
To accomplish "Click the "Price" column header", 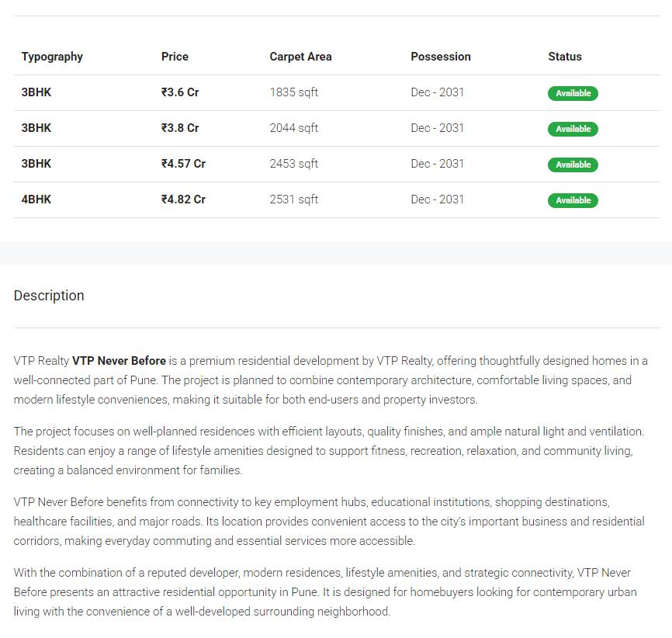I will [x=175, y=57].
